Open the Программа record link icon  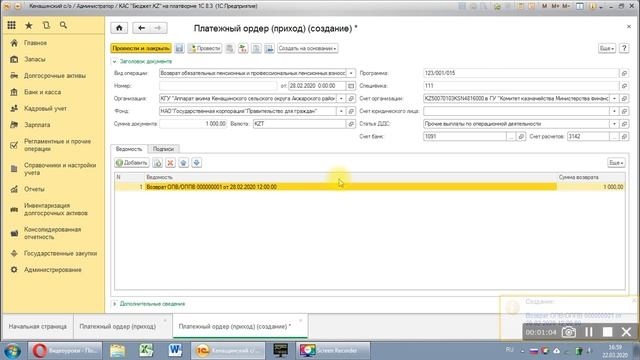click(624, 73)
